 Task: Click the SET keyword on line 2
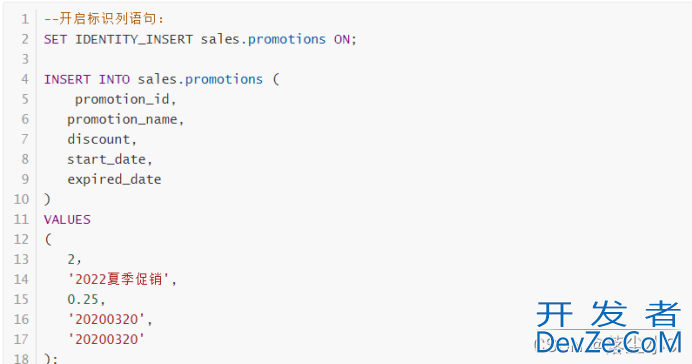tap(55, 39)
